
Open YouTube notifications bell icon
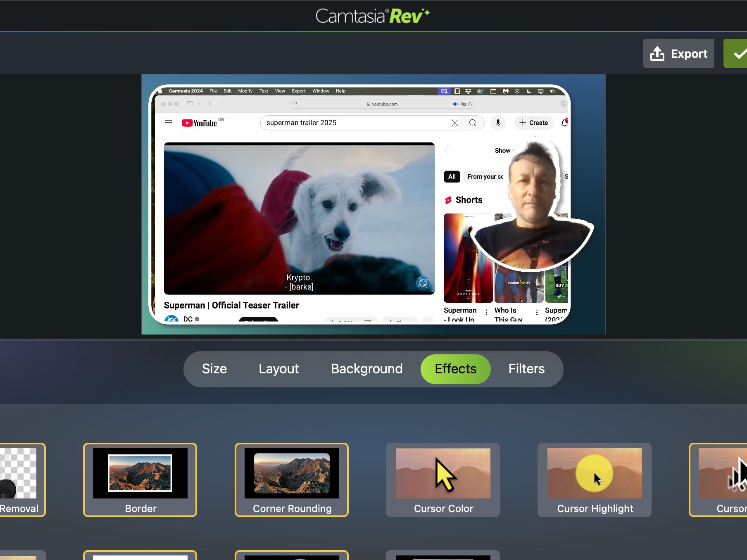click(x=564, y=123)
